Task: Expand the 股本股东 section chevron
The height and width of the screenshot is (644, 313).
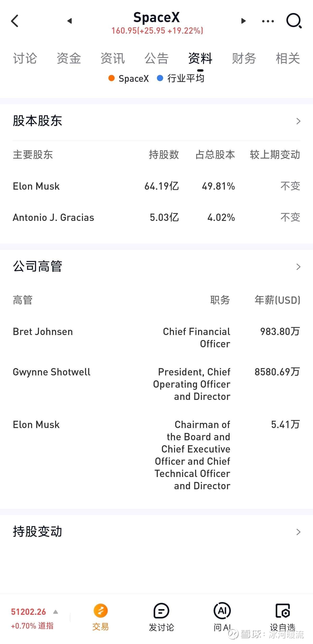Action: click(x=298, y=121)
